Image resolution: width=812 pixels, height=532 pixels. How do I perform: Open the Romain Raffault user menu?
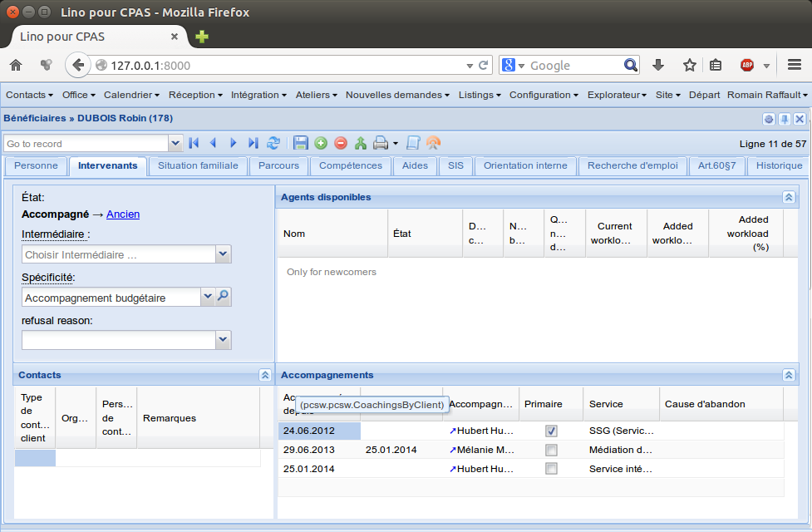coord(767,95)
